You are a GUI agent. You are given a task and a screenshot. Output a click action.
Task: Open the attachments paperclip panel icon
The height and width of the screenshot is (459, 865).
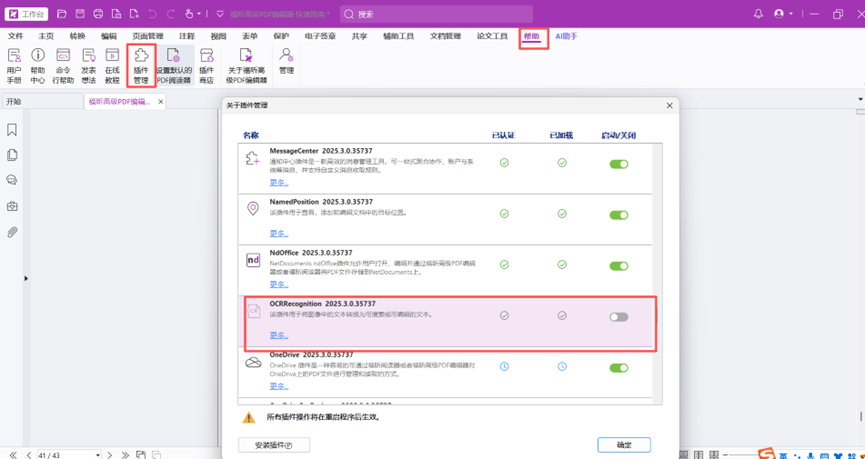click(12, 232)
